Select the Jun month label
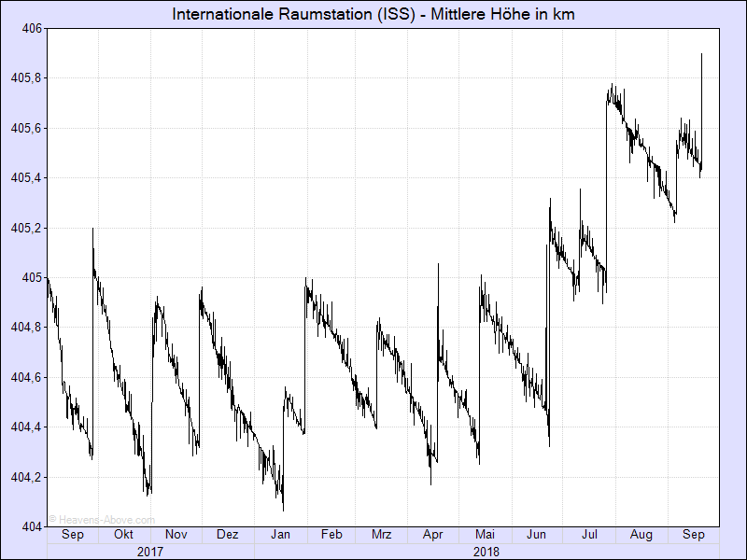The height and width of the screenshot is (560, 747). pos(537,535)
